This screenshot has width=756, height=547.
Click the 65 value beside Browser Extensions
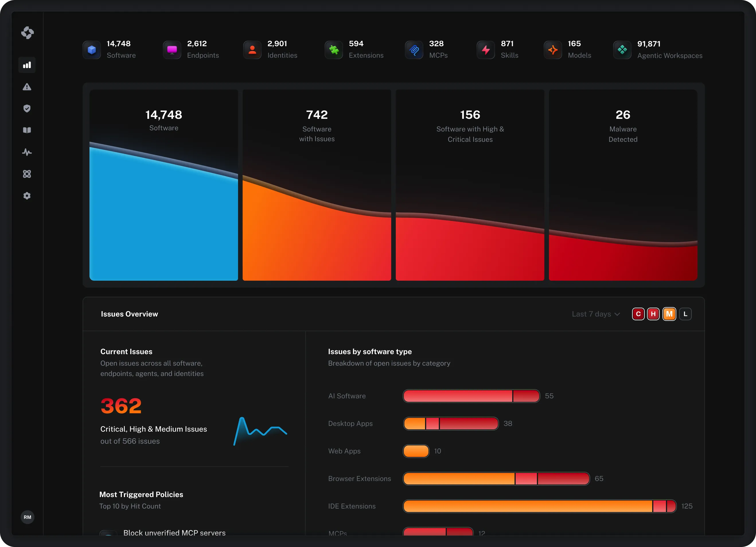click(599, 479)
